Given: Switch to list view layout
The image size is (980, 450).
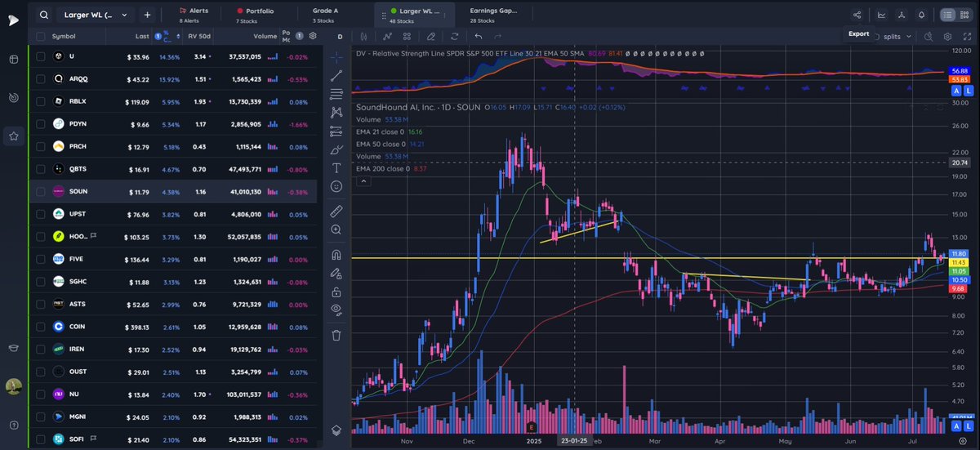Looking at the screenshot, I should [x=947, y=15].
